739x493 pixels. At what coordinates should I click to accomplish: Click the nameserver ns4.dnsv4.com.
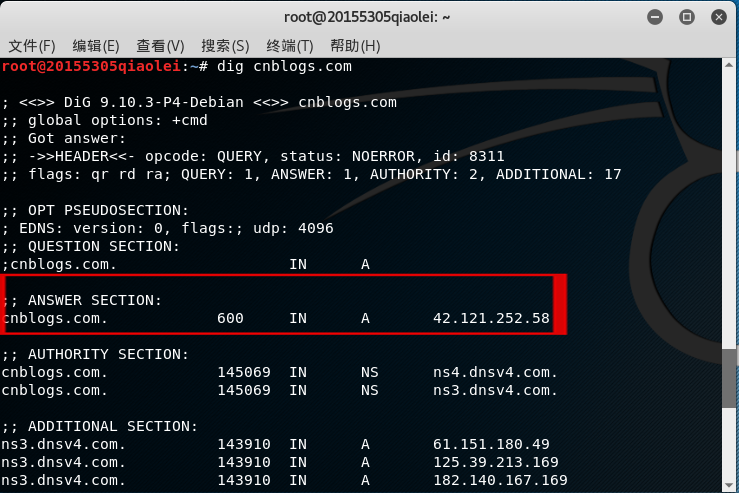pos(495,372)
